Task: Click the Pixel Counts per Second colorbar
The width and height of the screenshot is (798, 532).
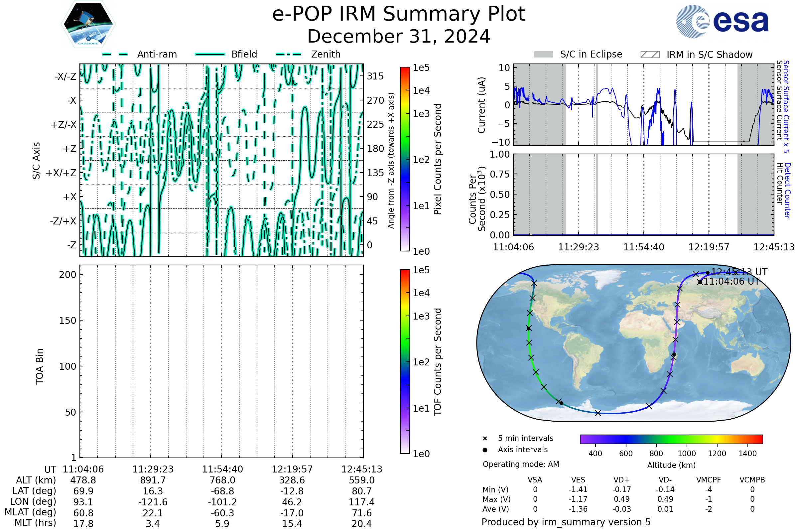Action: [405, 159]
